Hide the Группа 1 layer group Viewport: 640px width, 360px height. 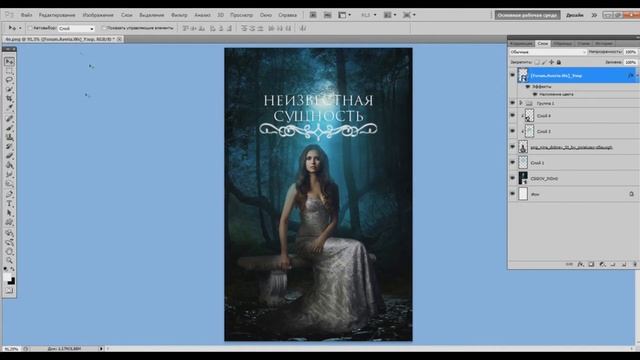tap(513, 103)
